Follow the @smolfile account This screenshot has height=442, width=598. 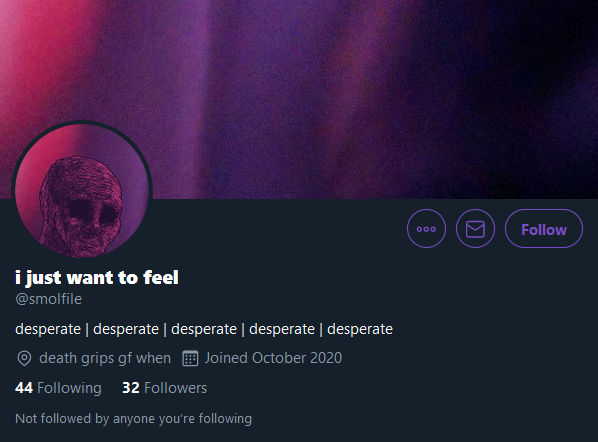(x=544, y=229)
